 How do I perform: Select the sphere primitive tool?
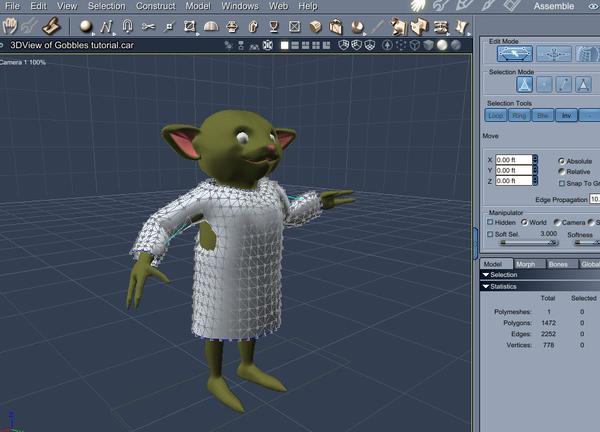86,26
